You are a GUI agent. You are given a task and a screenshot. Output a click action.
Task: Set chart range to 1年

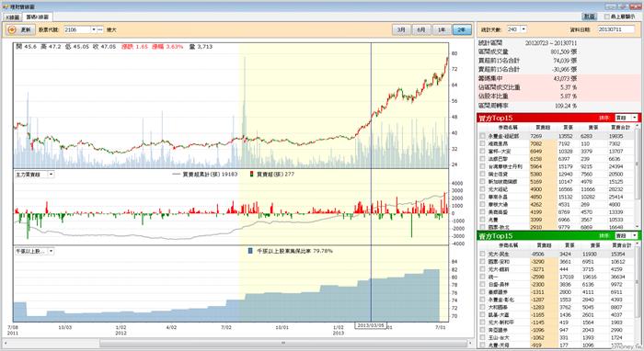(x=442, y=30)
